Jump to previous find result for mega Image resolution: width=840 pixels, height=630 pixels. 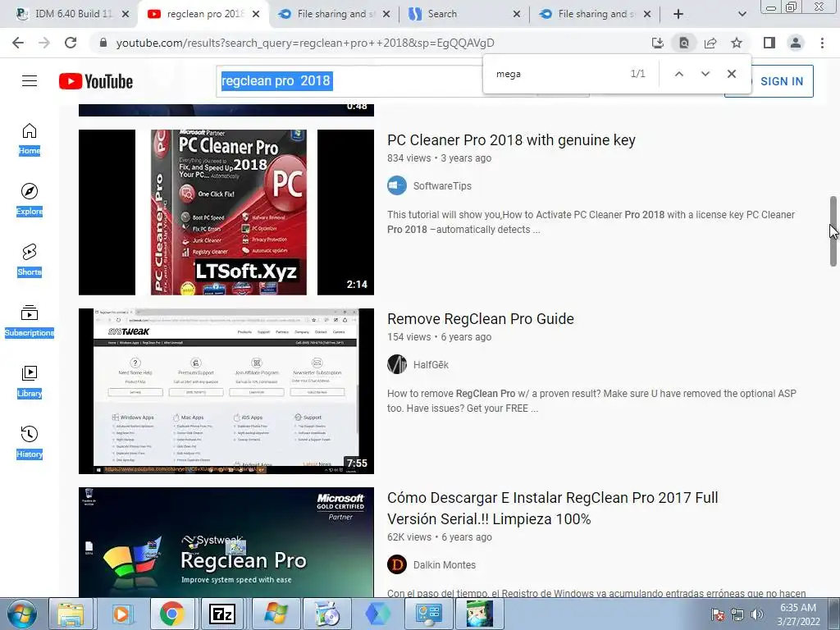pos(678,74)
